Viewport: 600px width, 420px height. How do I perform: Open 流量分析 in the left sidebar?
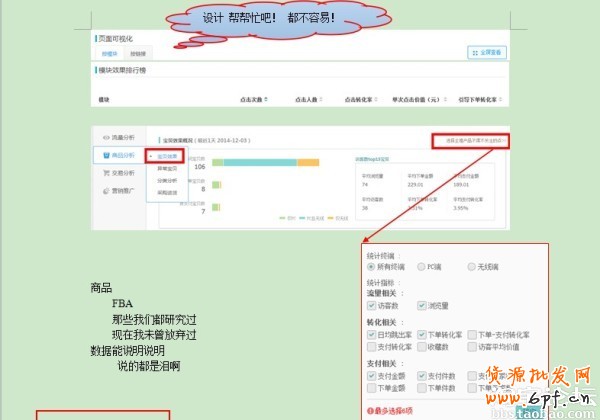click(118, 137)
